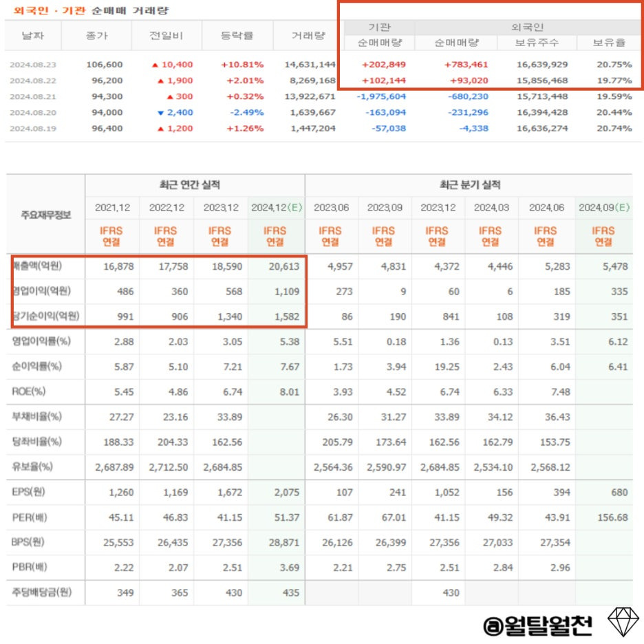
Task: Click the up-triangle beside 300 on 2024.08.21
Action: [x=169, y=98]
